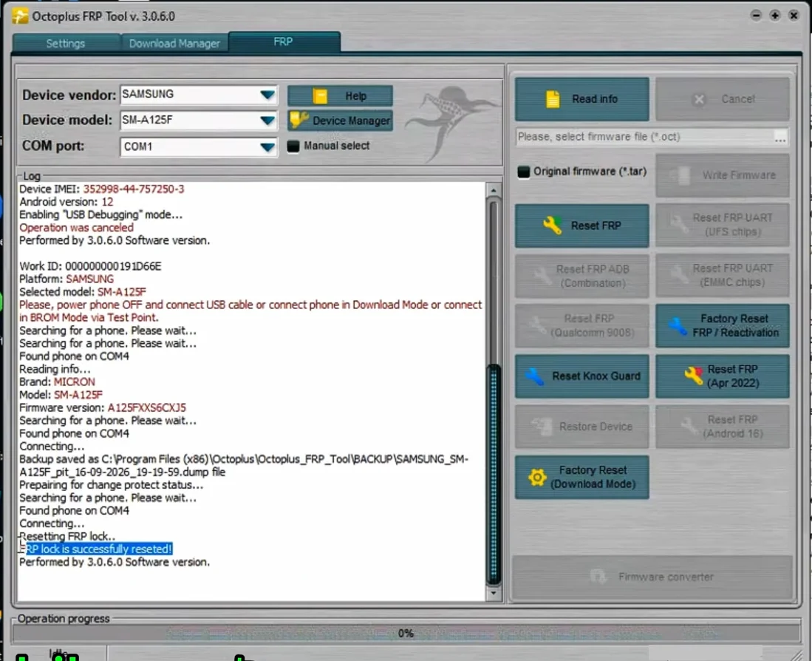Click Reset FRP ADB (Combination) button

coord(581,276)
